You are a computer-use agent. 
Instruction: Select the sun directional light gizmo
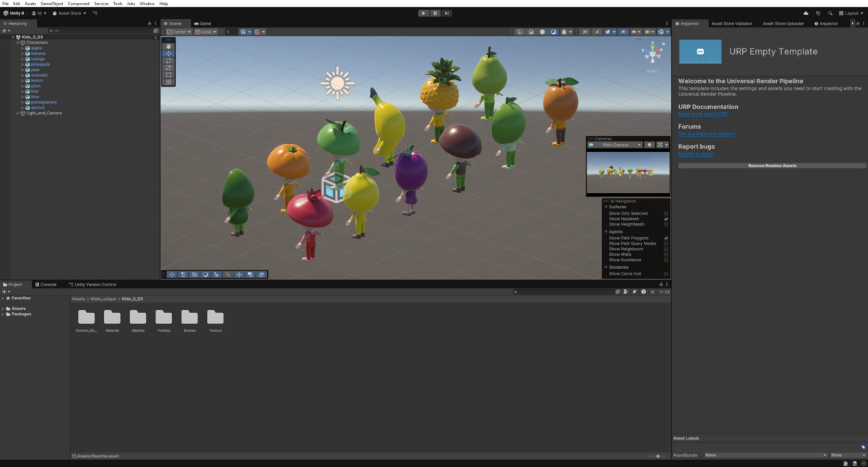(x=337, y=82)
